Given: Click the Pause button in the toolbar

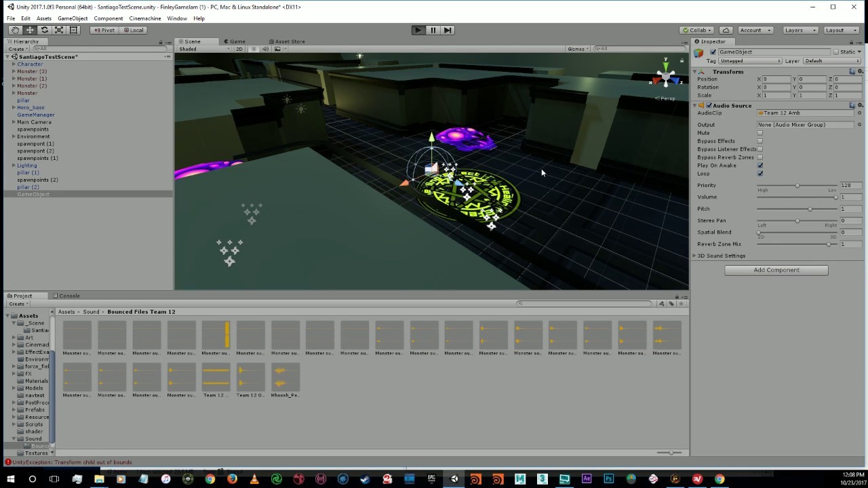Looking at the screenshot, I should [433, 30].
